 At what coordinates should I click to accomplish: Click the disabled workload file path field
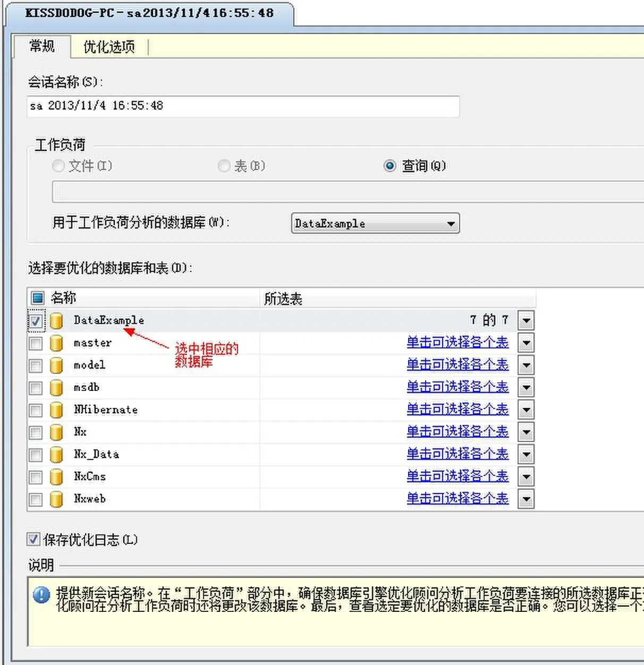pos(348,192)
